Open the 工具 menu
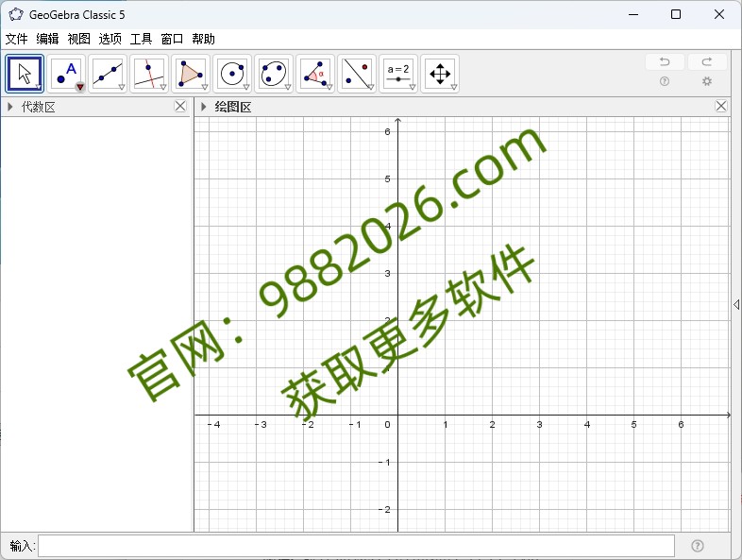This screenshot has height=560, width=742. [x=141, y=39]
